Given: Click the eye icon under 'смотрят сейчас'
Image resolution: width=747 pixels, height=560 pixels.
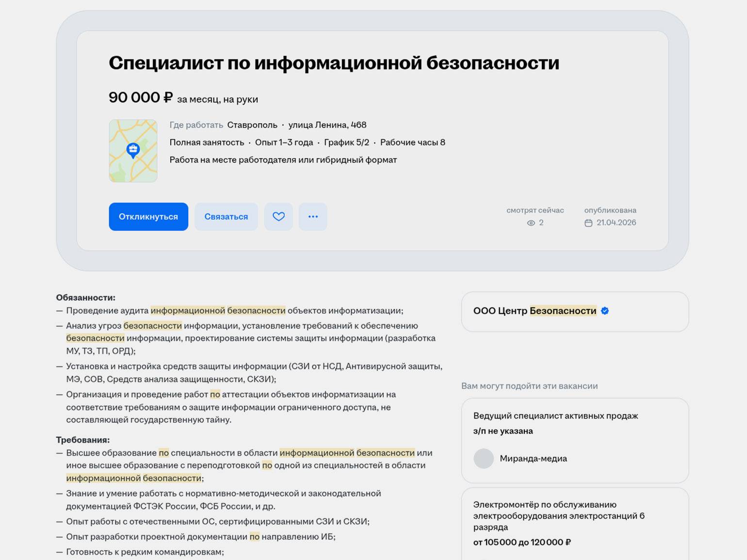Looking at the screenshot, I should coord(531,223).
